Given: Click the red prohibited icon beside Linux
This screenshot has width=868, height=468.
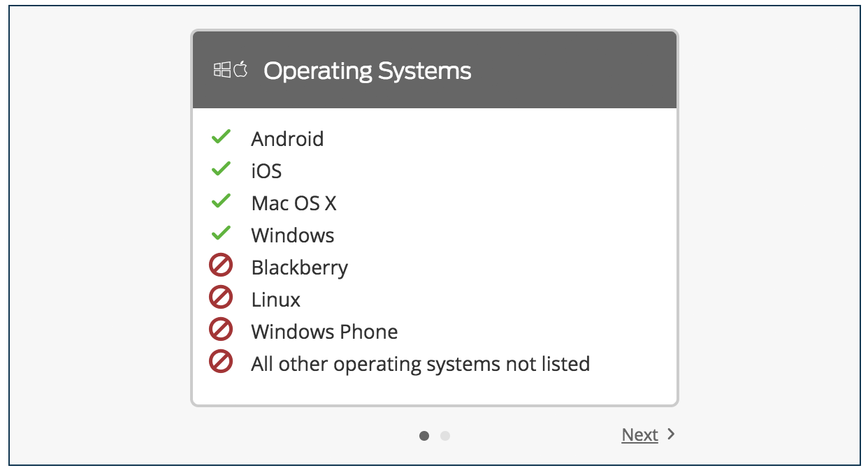Looking at the screenshot, I should point(221,298).
